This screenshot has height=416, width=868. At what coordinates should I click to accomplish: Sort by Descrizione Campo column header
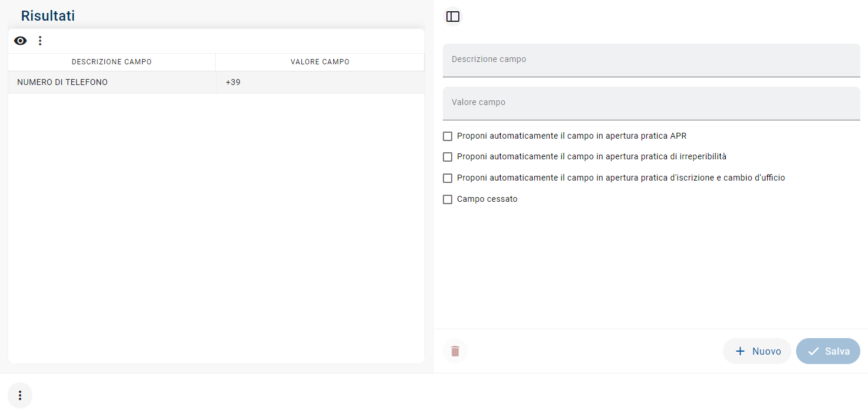click(x=111, y=62)
